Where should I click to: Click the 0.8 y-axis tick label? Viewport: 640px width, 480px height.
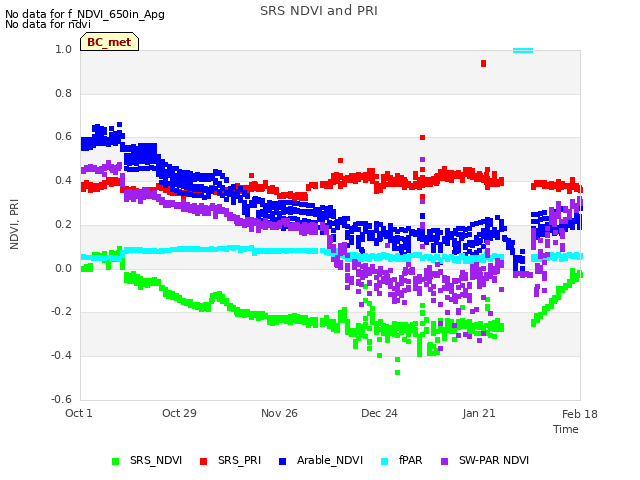[x=63, y=93]
